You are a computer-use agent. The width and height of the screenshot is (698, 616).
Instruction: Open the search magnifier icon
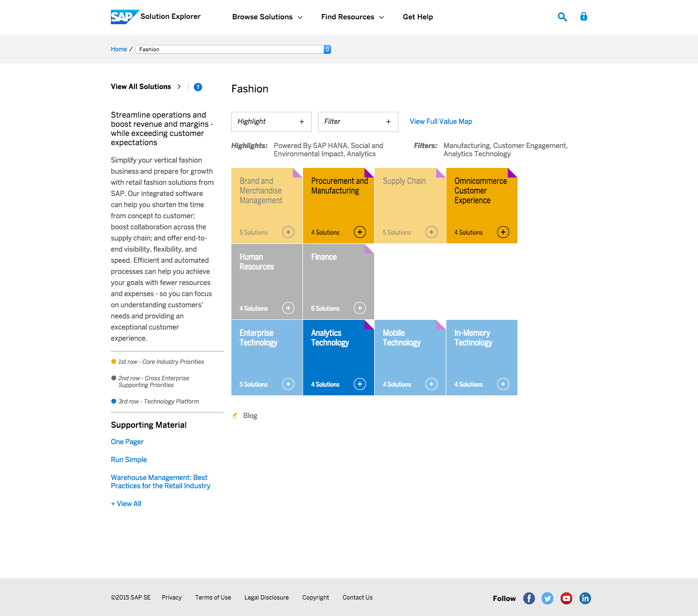pyautogui.click(x=562, y=17)
